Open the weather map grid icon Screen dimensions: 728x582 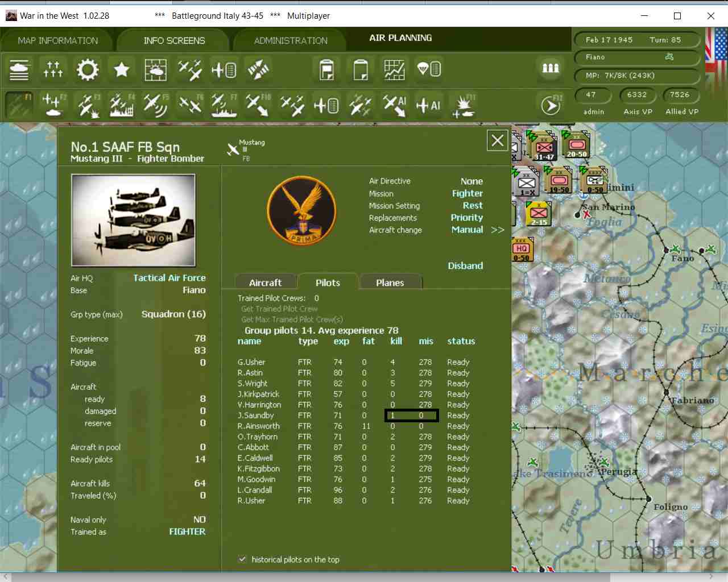point(156,70)
